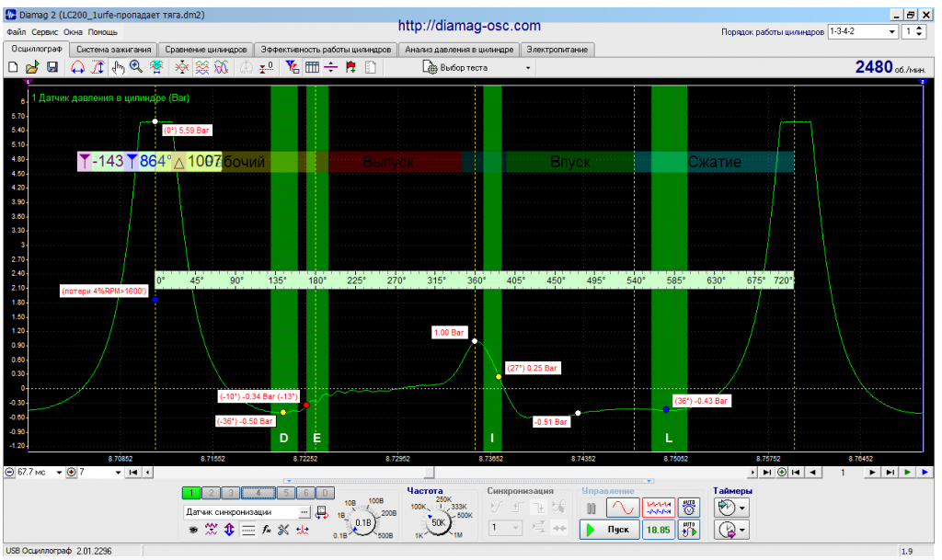The height and width of the screenshot is (560, 942).
Task: Toggle the upper AUTO knob button
Action: (689, 508)
